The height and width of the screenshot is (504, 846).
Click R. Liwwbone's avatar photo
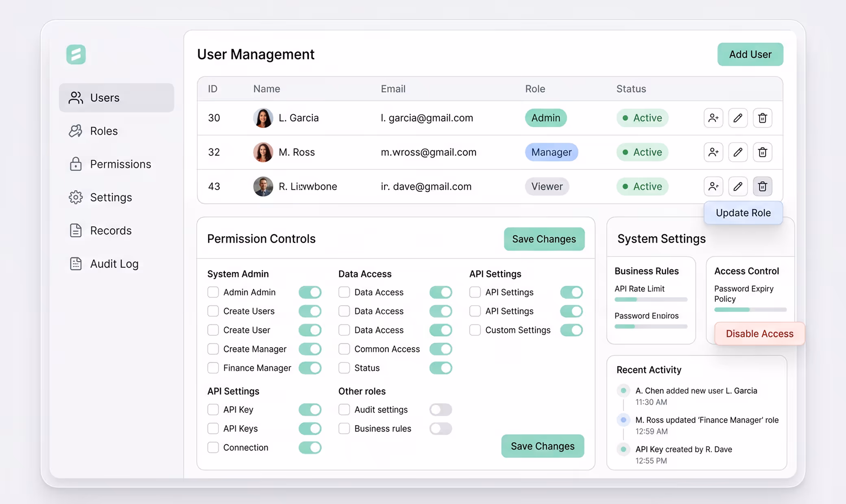(263, 186)
